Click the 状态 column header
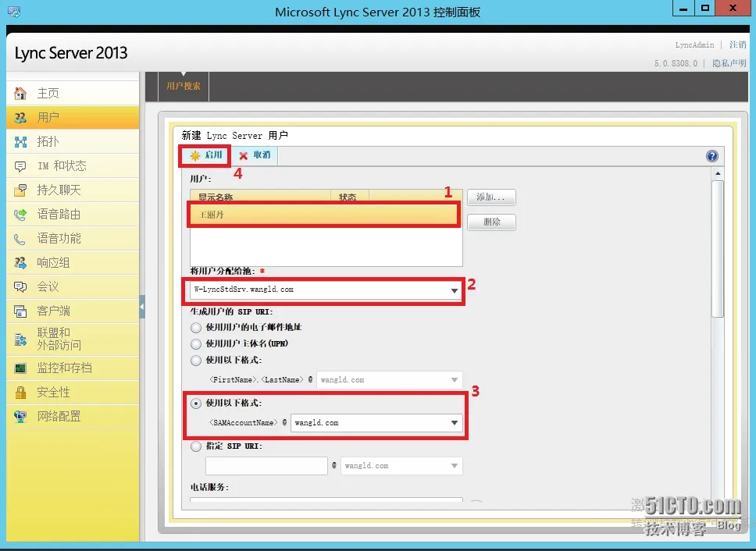756x551 pixels. [x=350, y=197]
